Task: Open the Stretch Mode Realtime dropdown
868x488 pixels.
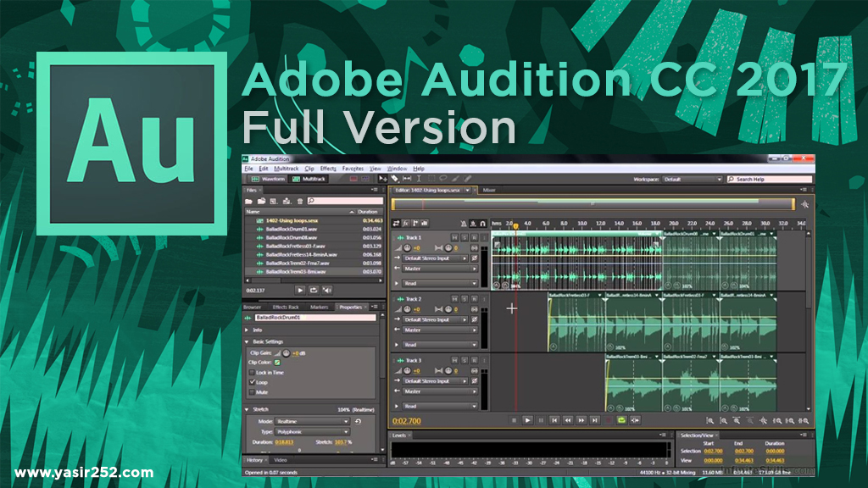Action: click(312, 421)
